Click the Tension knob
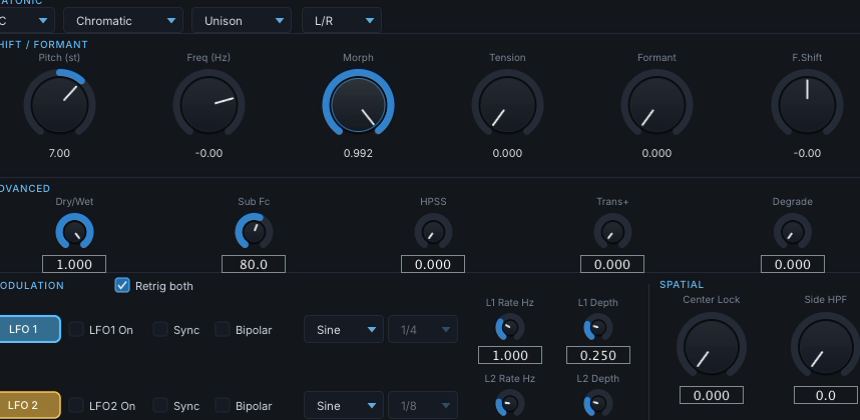The width and height of the screenshot is (860, 420). 507,104
